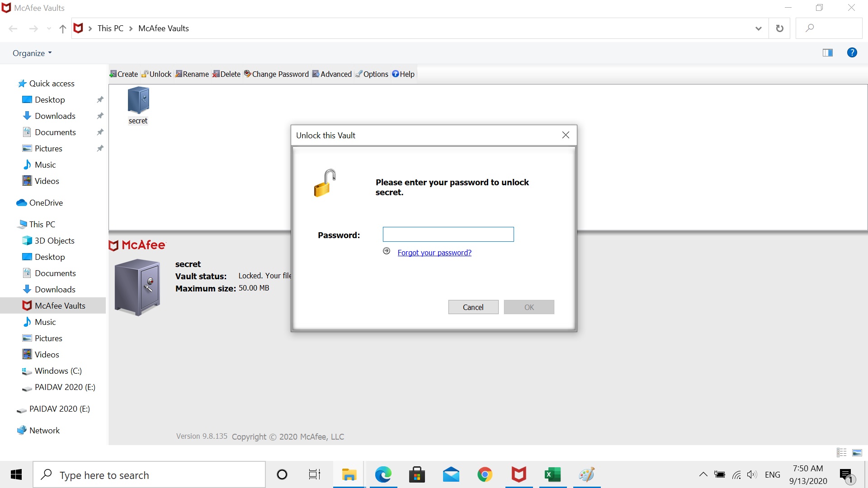Image resolution: width=868 pixels, height=488 pixels.
Task: Open Google Chrome from taskbar
Action: coord(485,474)
